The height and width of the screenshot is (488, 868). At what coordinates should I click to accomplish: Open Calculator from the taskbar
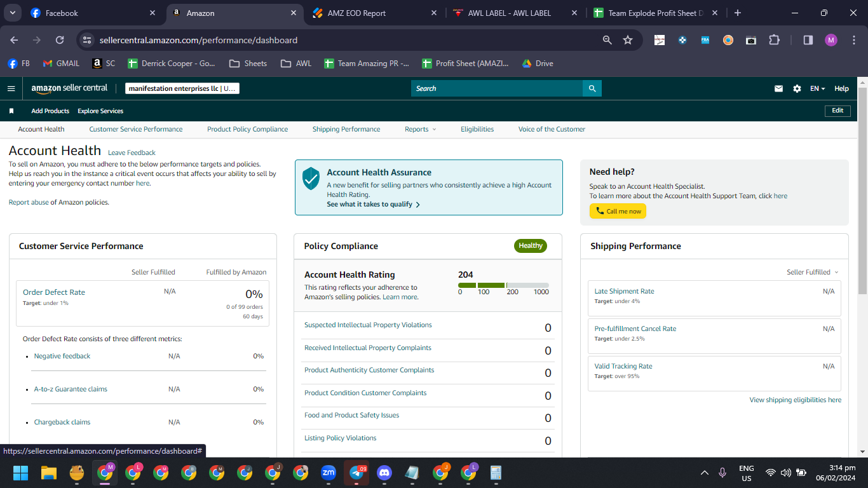[496, 473]
